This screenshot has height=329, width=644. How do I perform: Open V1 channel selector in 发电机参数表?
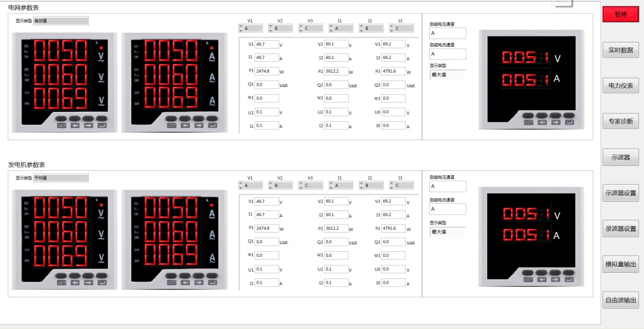(253, 185)
